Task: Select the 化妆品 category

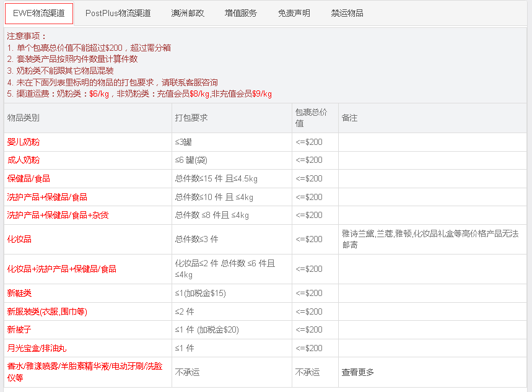Action: [19, 239]
